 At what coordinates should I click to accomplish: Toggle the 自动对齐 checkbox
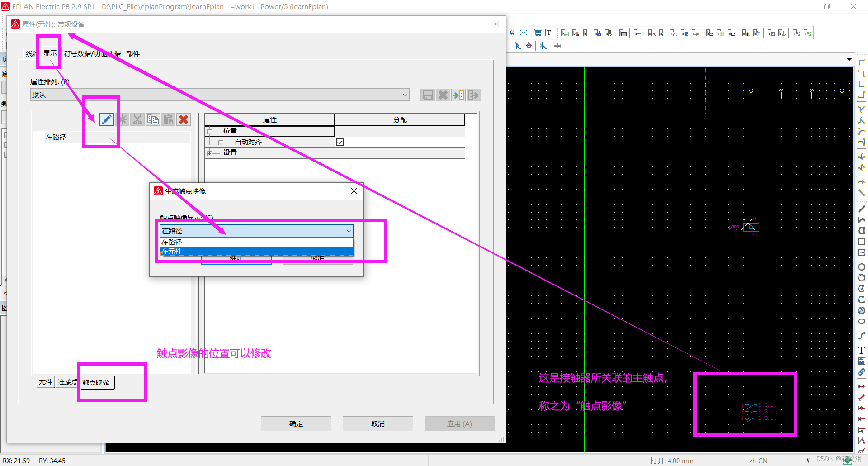pos(340,142)
